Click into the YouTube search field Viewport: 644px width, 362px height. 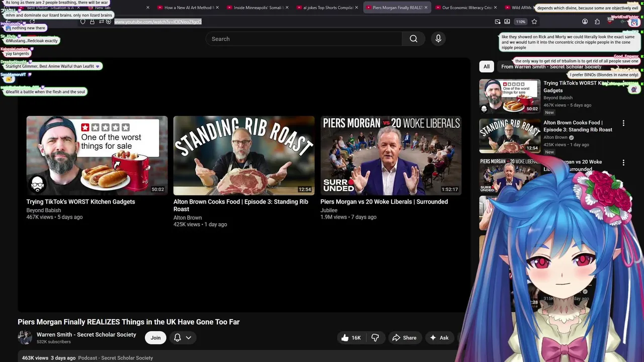(304, 39)
